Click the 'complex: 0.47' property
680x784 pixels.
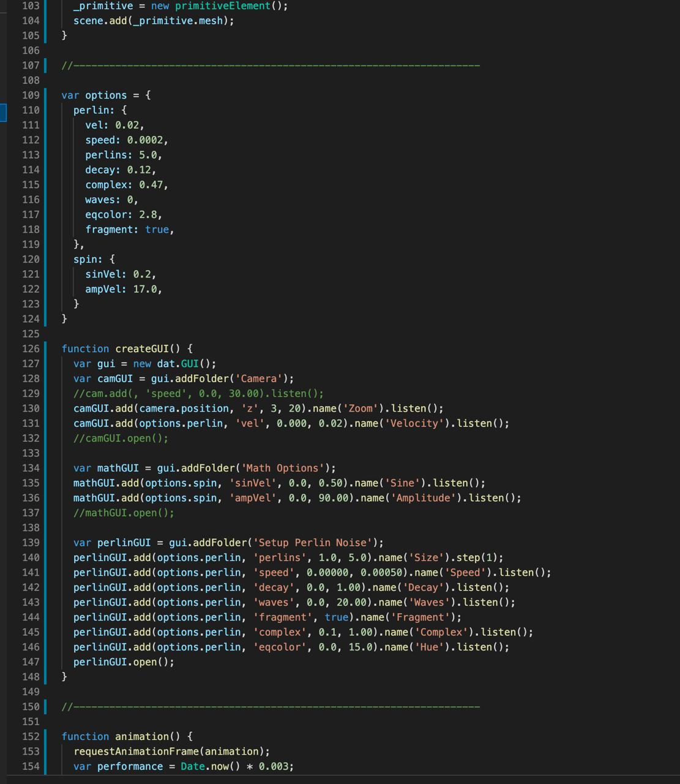tap(127, 184)
